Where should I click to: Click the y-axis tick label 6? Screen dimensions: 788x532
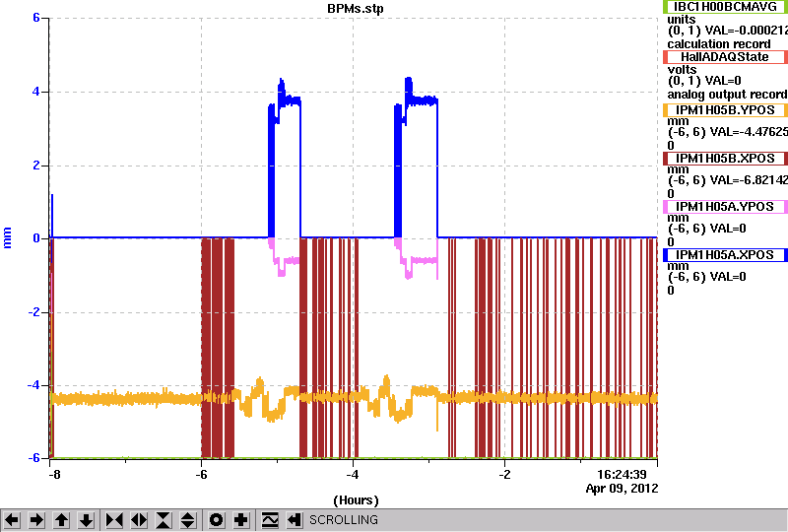pyautogui.click(x=36, y=18)
